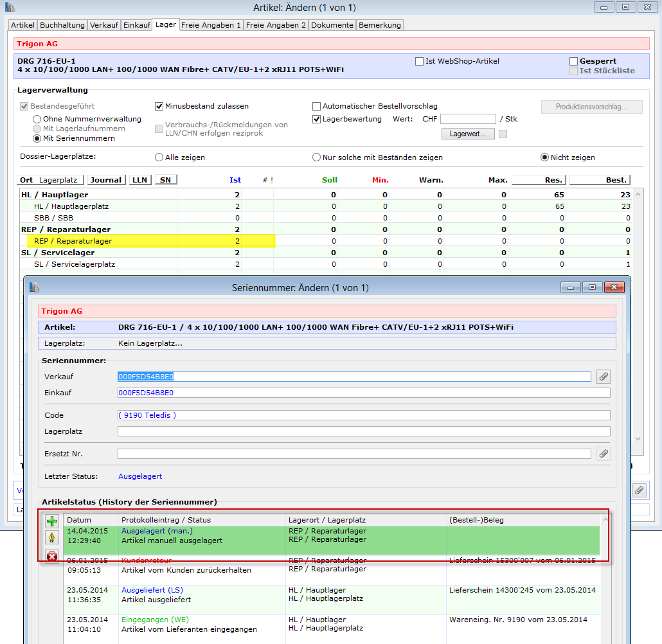Screen dimensions: 662x644
Task: Click paperclip icon beside Verkauf serial number
Action: pyautogui.click(x=603, y=377)
